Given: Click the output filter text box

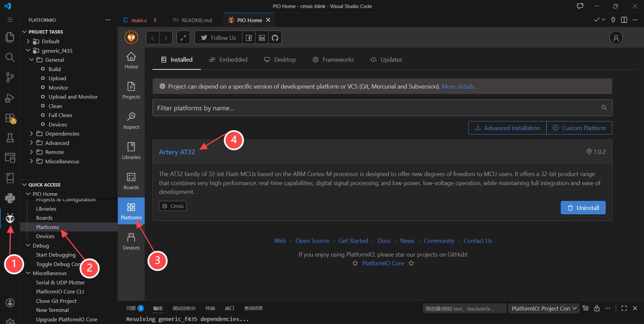Looking at the screenshot, I should point(464,308).
